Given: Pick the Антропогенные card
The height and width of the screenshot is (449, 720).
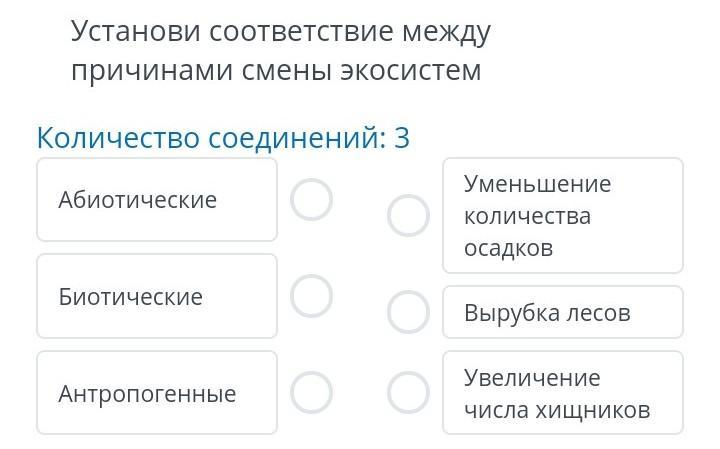Looking at the screenshot, I should tap(157, 393).
